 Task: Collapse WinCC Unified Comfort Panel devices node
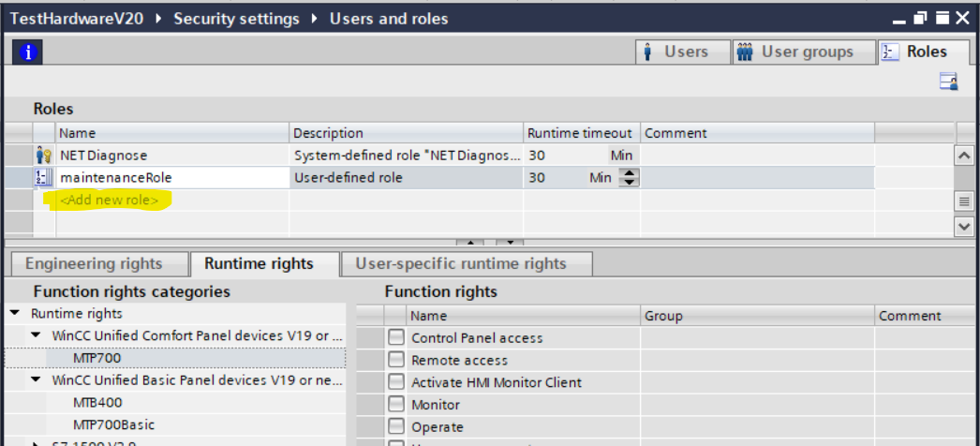(x=36, y=335)
